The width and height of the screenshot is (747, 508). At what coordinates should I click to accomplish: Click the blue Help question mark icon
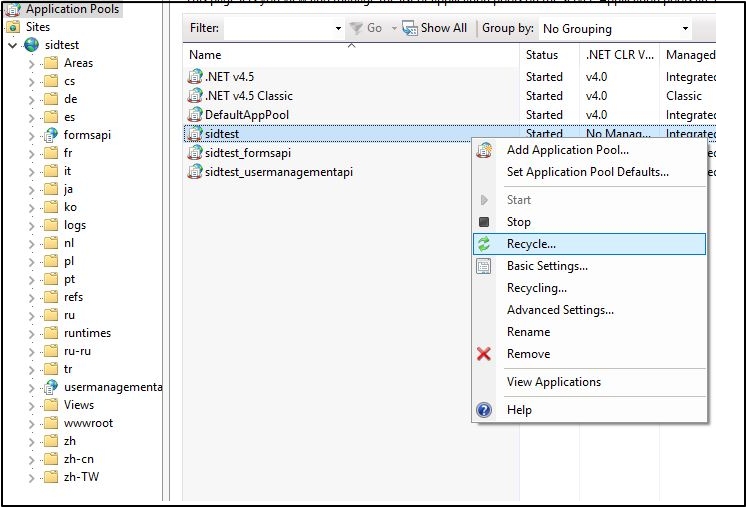pyautogui.click(x=485, y=410)
